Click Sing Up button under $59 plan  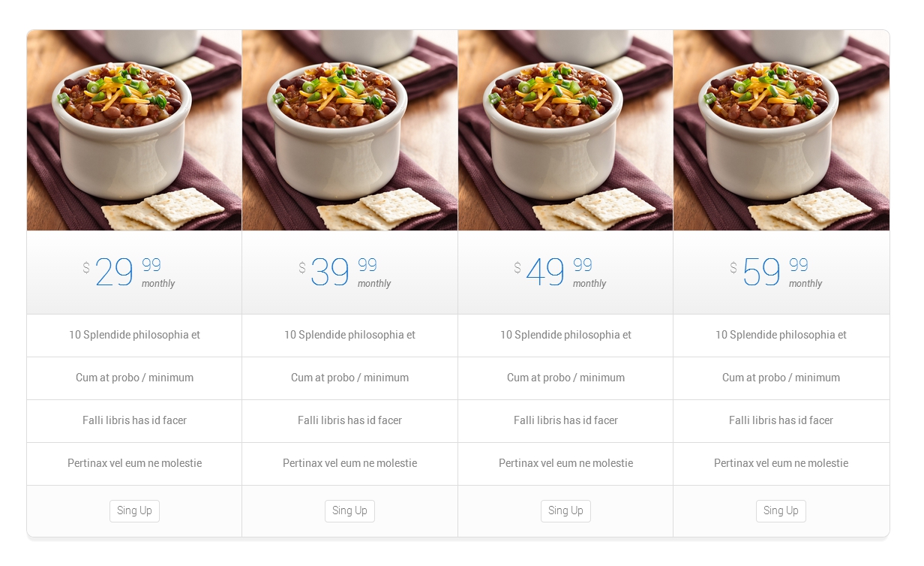[781, 510]
